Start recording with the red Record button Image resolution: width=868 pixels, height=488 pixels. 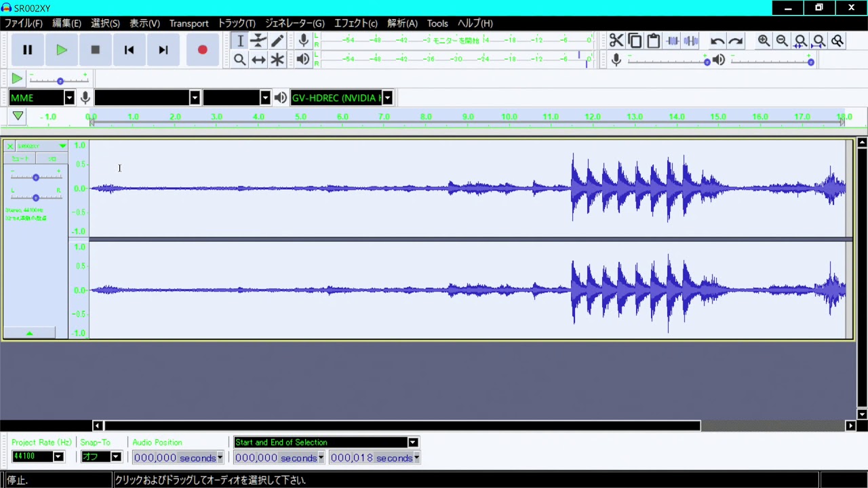[202, 49]
